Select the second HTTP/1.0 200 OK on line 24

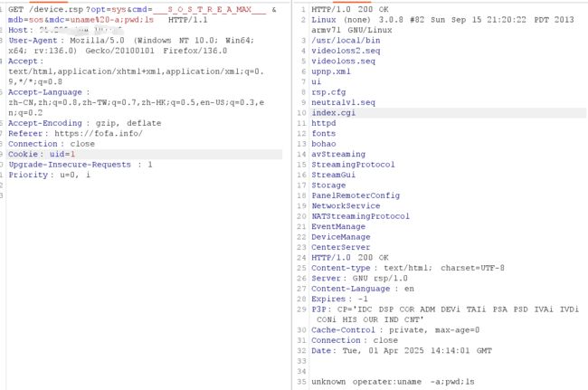pyautogui.click(x=350, y=258)
